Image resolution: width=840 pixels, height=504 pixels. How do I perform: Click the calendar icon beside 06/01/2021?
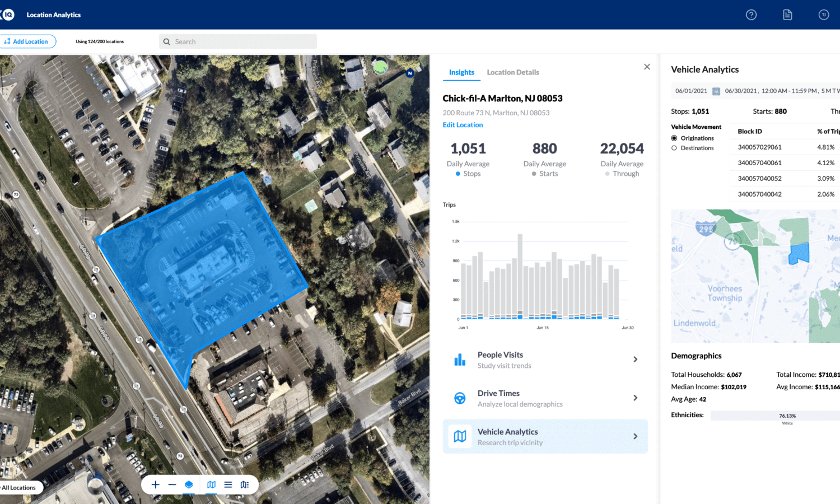pyautogui.click(x=716, y=91)
